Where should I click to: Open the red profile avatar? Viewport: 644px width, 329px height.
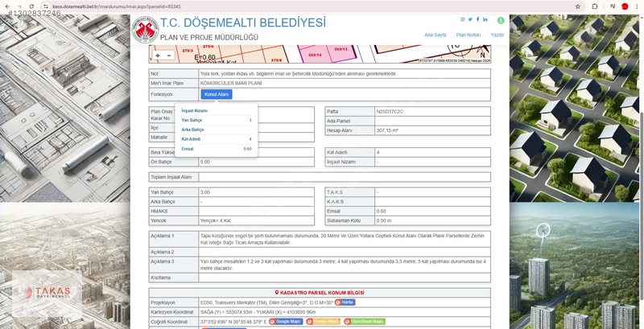click(625, 6)
